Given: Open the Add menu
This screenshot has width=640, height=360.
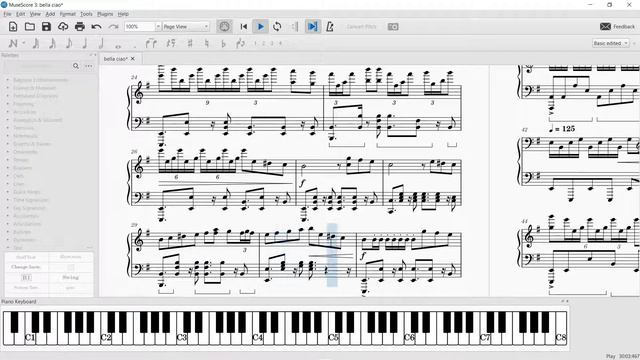Looking at the screenshot, I should click(50, 14).
